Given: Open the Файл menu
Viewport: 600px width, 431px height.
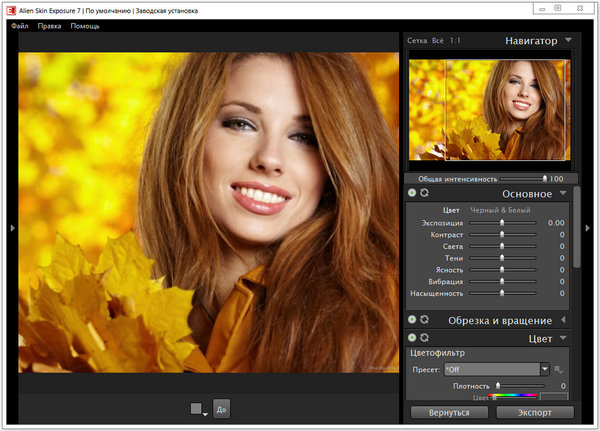Looking at the screenshot, I should (20, 25).
